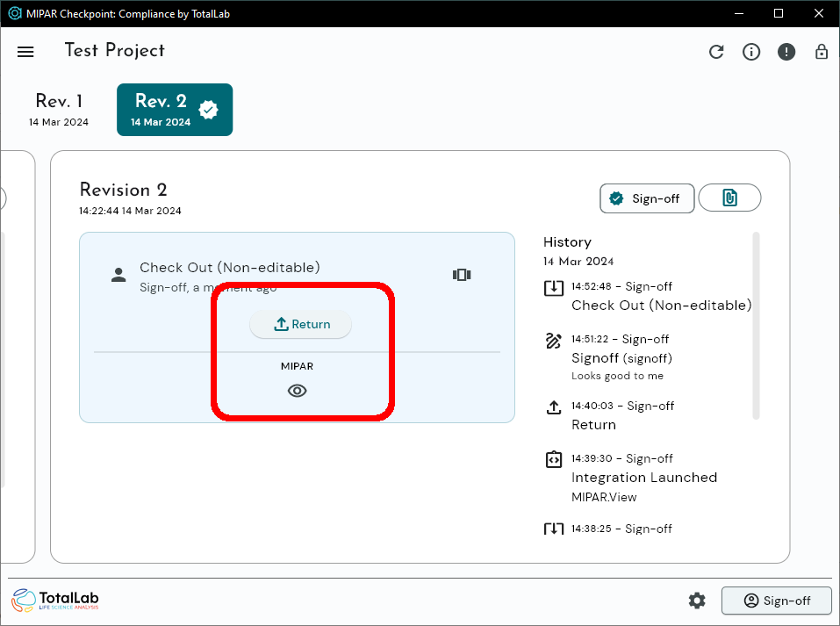Click the 'History' heading
840x626 pixels.
tap(567, 242)
